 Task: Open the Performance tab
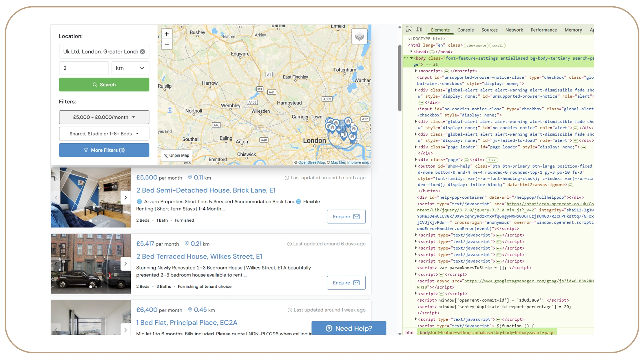pyautogui.click(x=543, y=30)
